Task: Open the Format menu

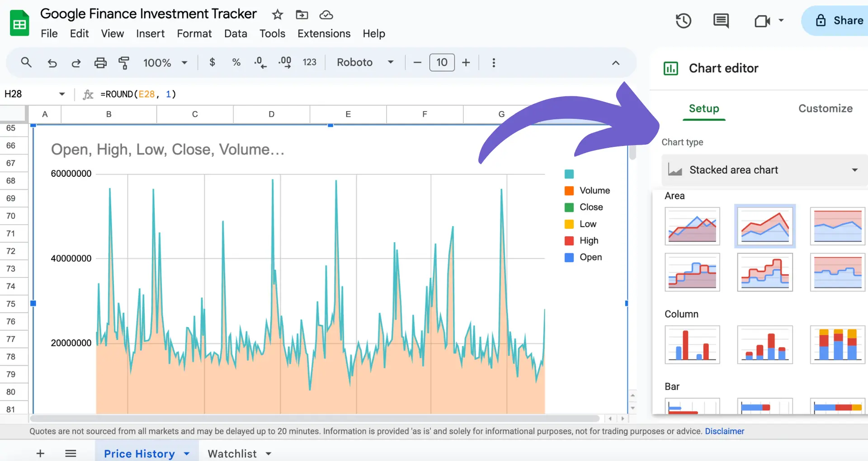Action: point(194,33)
